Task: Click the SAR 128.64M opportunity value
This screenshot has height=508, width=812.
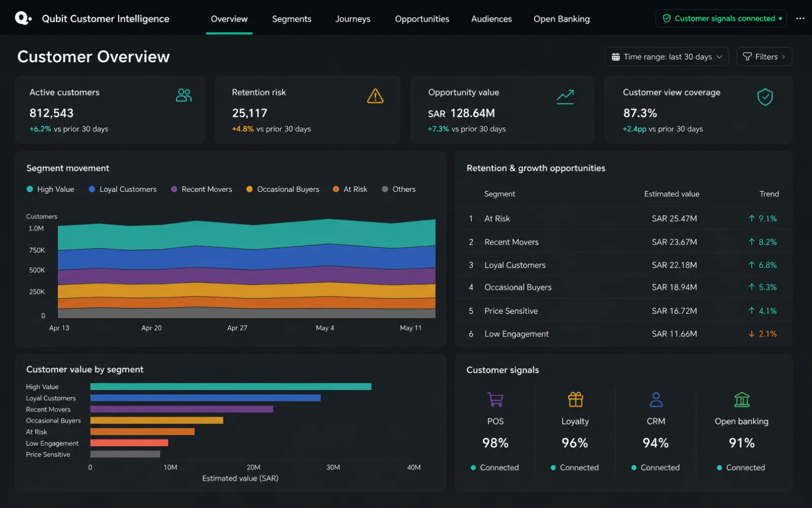Action: tap(461, 113)
